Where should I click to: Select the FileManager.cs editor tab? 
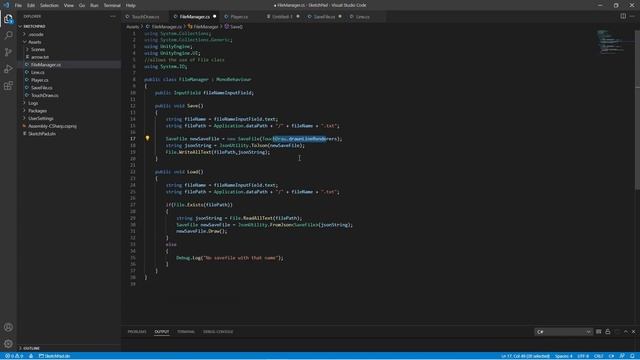click(194, 17)
